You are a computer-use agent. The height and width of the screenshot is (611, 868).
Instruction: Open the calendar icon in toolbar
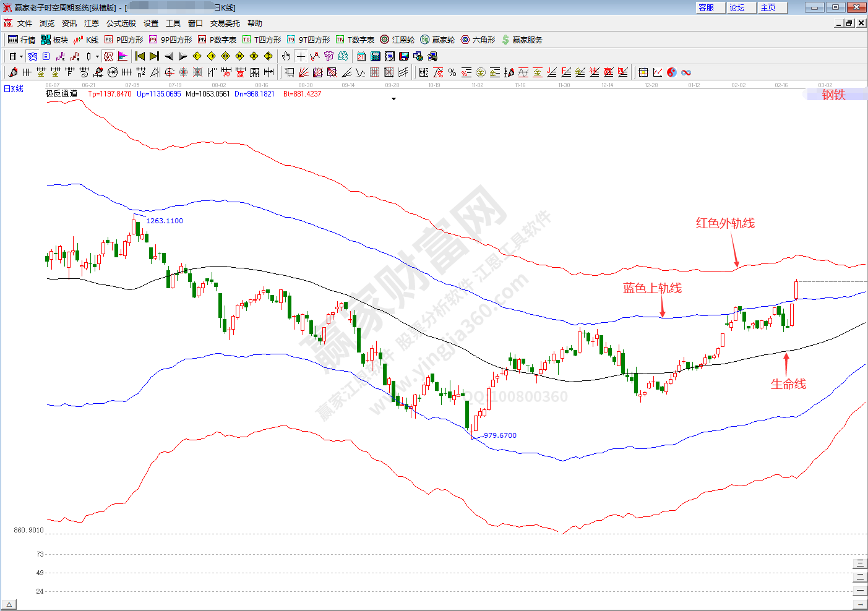pyautogui.click(x=361, y=56)
